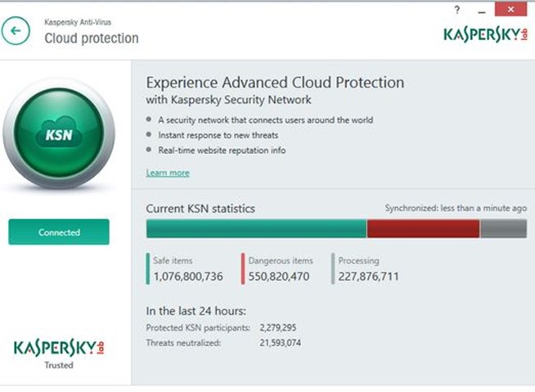Click the Current KSN statistics heading
This screenshot has height=392, width=535.
click(200, 209)
